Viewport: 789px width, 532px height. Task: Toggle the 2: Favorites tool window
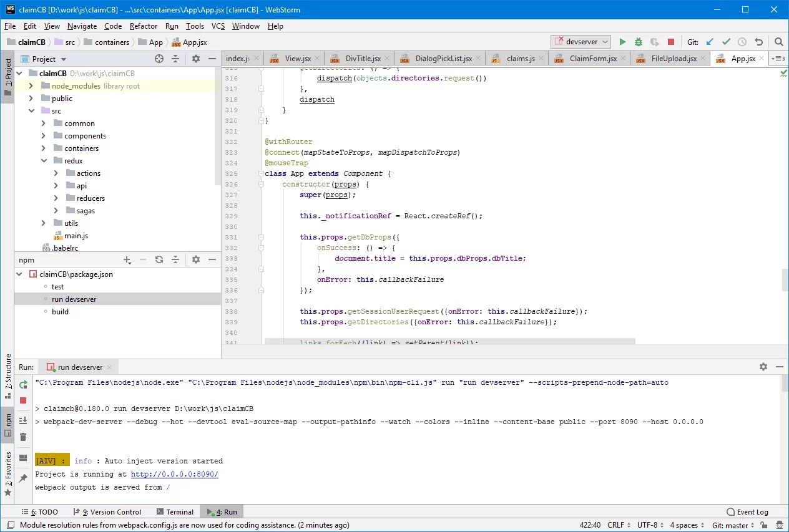tap(7, 473)
